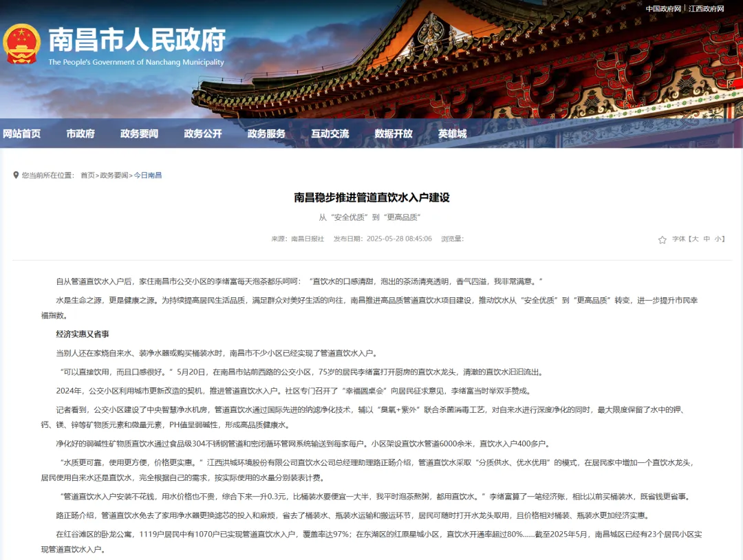Click the paragraph starting 2024年，公交小区
The height and width of the screenshot is (560, 743).
tap(294, 391)
